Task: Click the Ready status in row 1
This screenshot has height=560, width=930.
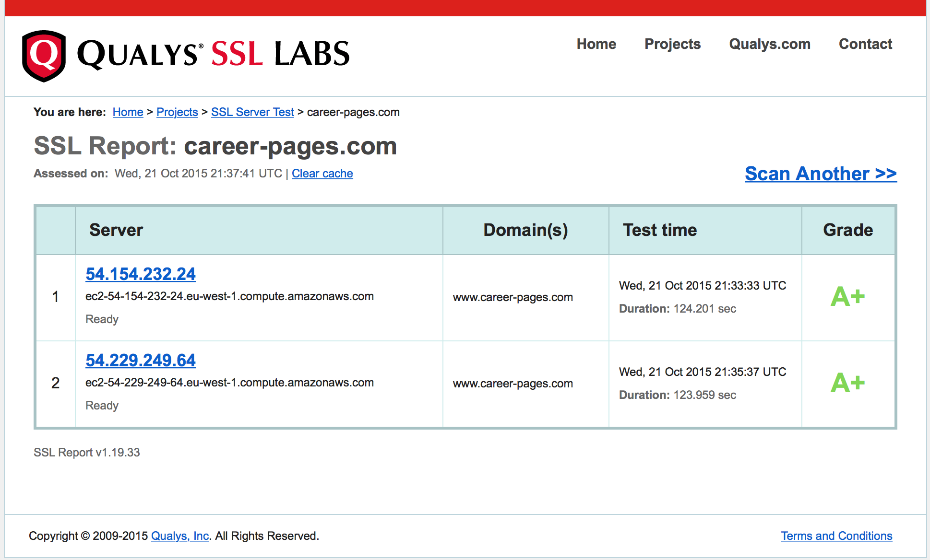Action: click(x=102, y=319)
